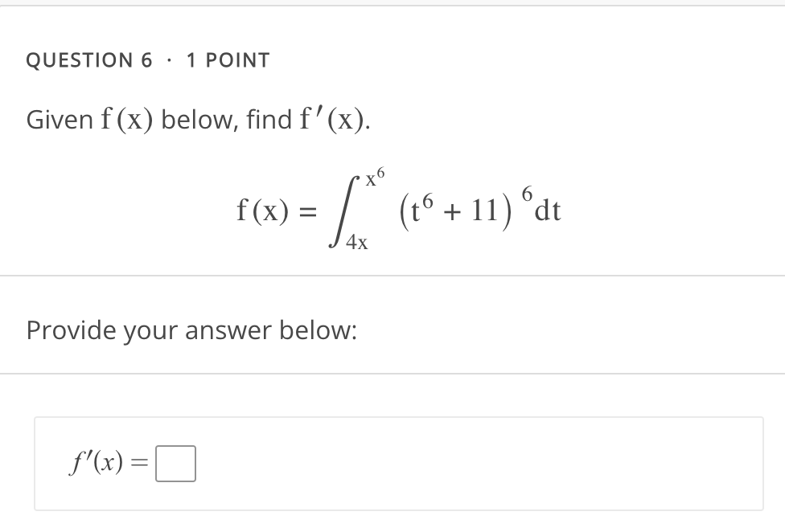Click the divider line below the integral
The image size is (785, 532).
[x=392, y=274]
